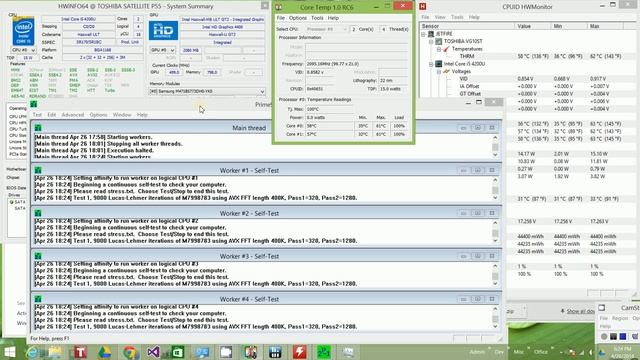Click the Voltages waveform icon in HWMonitor

tap(446, 71)
